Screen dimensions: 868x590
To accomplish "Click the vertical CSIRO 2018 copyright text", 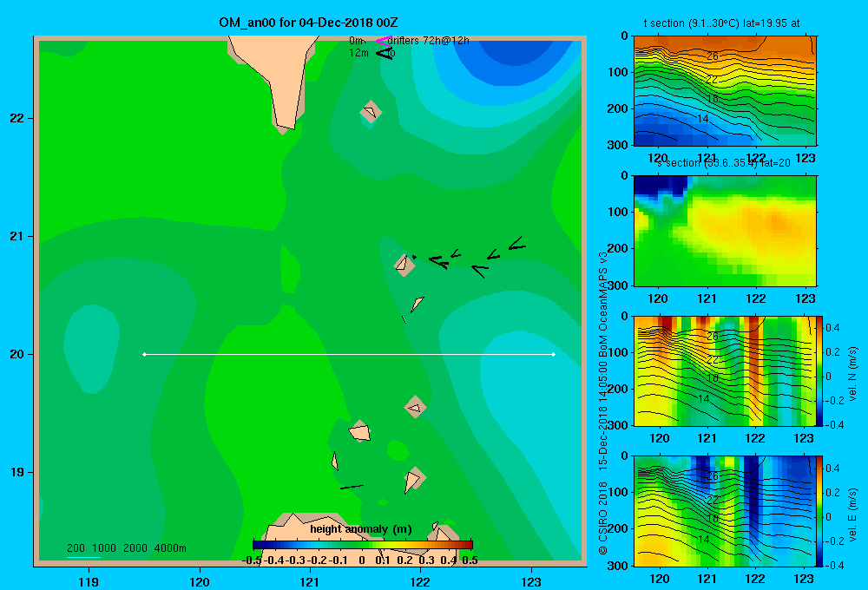I will 603,403.
